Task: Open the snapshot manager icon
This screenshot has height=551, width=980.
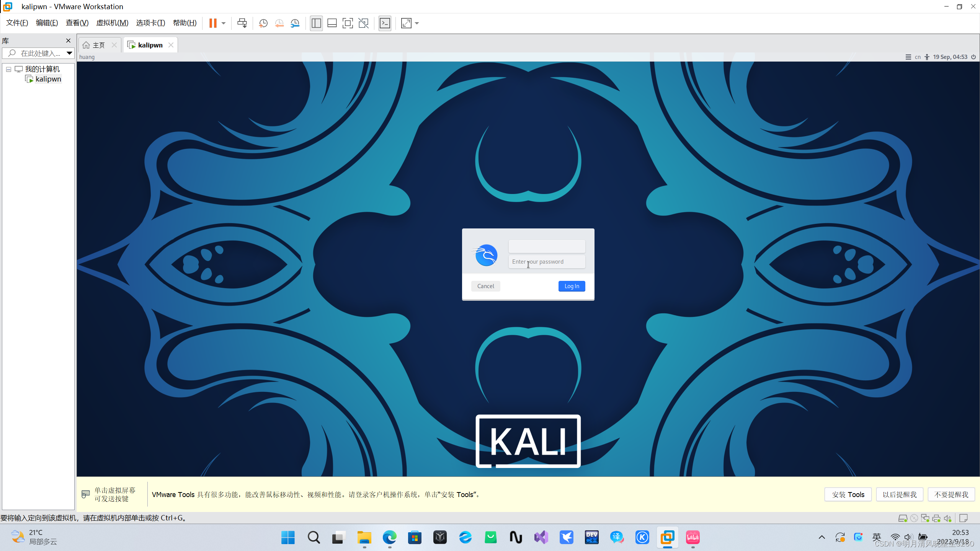Action: (295, 23)
